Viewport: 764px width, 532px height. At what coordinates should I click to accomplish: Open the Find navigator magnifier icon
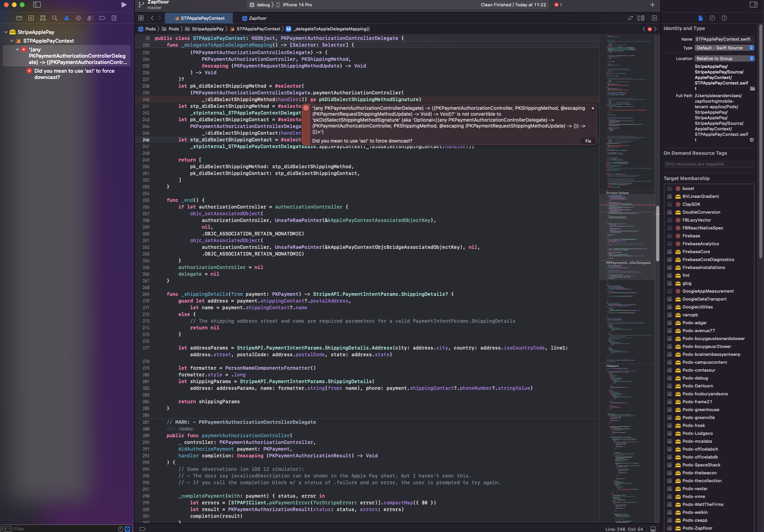[x=55, y=18]
